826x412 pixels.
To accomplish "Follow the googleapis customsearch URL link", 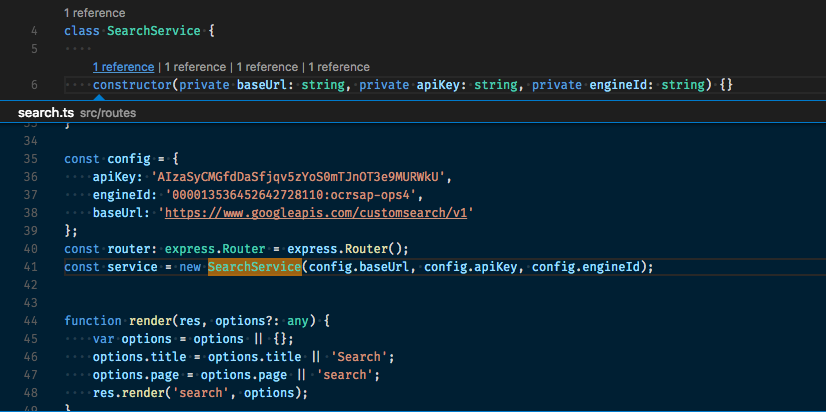I will [318, 213].
